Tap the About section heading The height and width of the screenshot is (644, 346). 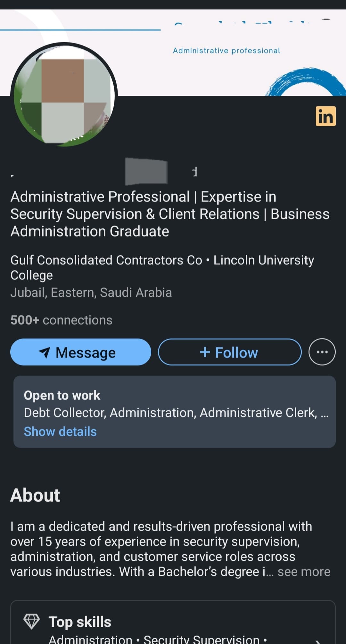[x=35, y=495]
